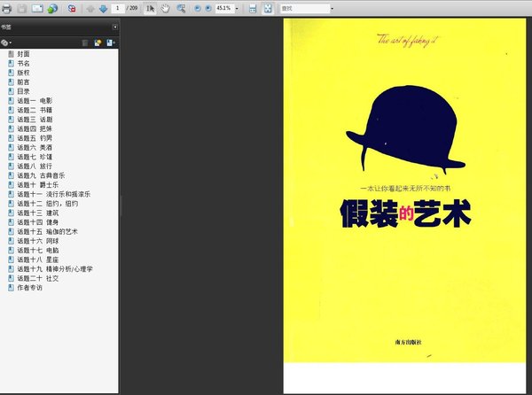
Task: Delete bookmark with the trash icon
Action: point(85,42)
